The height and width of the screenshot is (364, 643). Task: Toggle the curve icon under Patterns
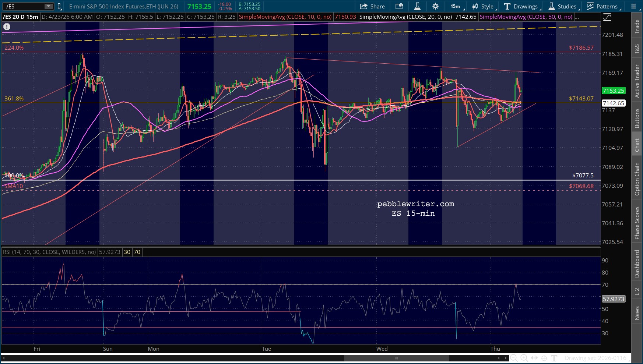(607, 17)
